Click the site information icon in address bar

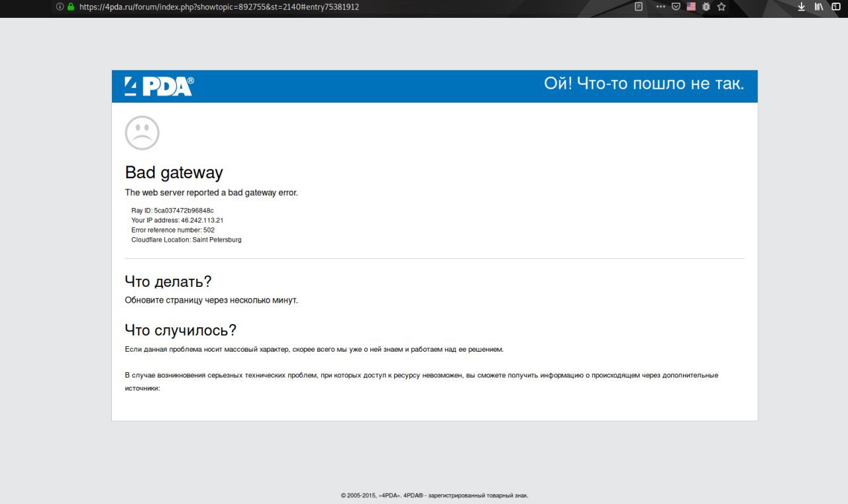click(60, 7)
